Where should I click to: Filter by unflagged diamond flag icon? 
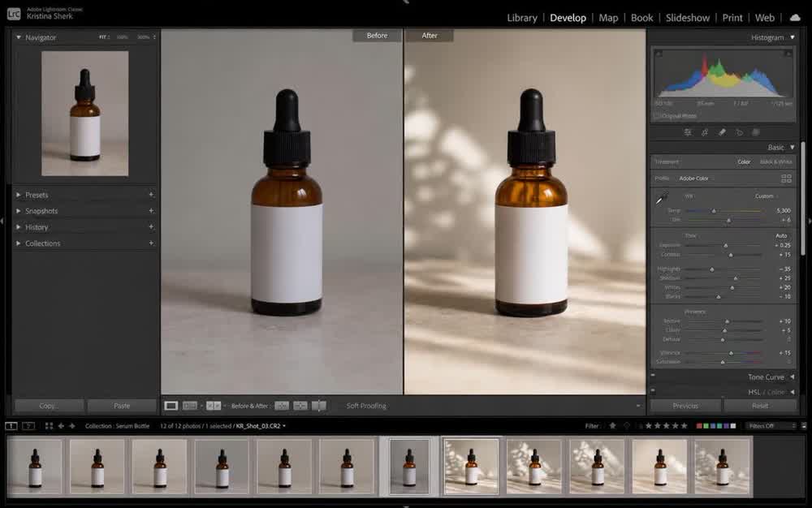(627, 426)
